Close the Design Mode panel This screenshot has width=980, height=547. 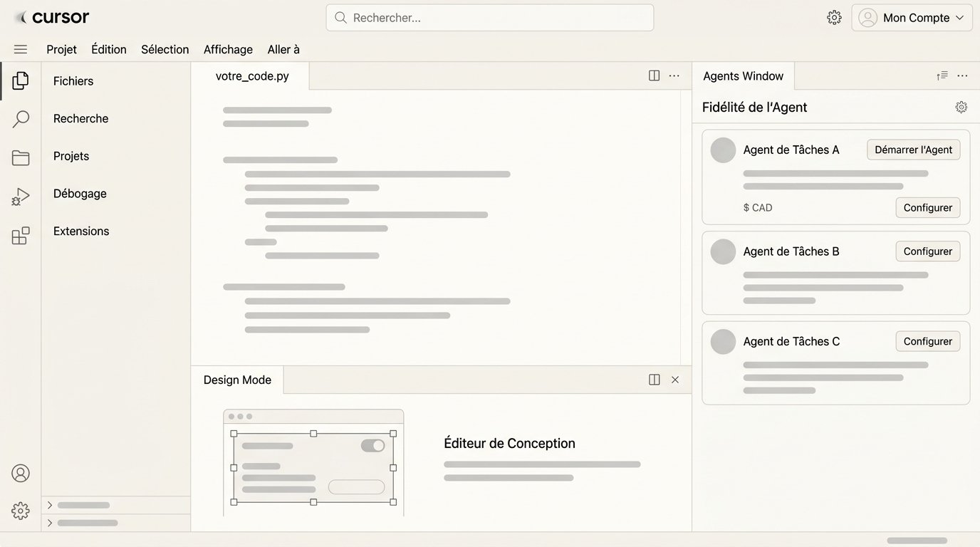675,380
